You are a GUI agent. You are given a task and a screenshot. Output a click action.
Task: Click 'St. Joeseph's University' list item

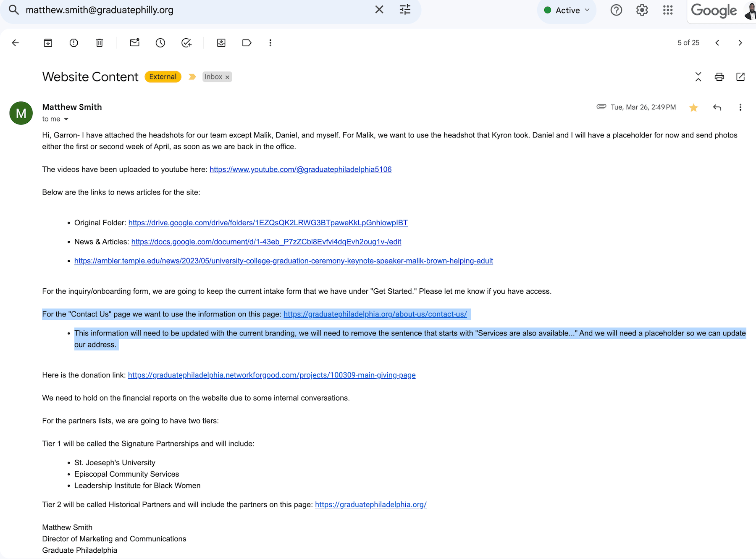(x=115, y=463)
